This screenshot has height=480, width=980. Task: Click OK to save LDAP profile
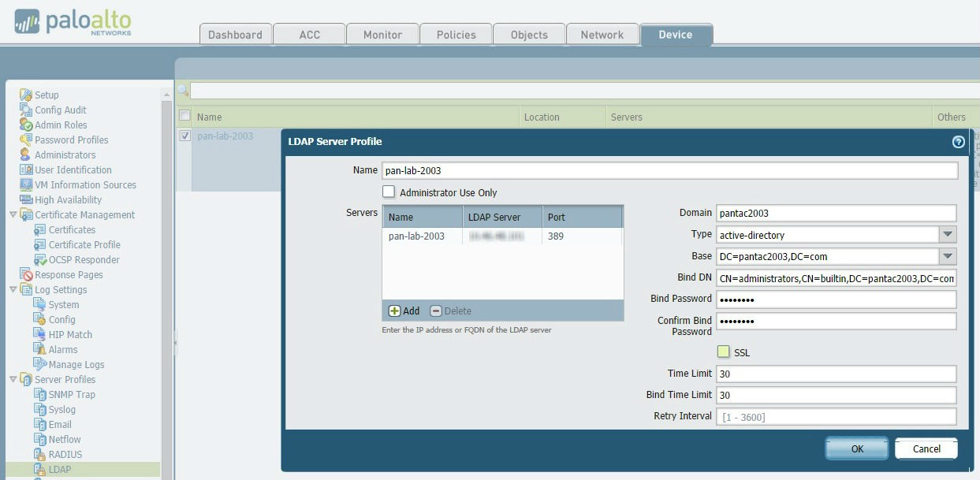click(857, 448)
